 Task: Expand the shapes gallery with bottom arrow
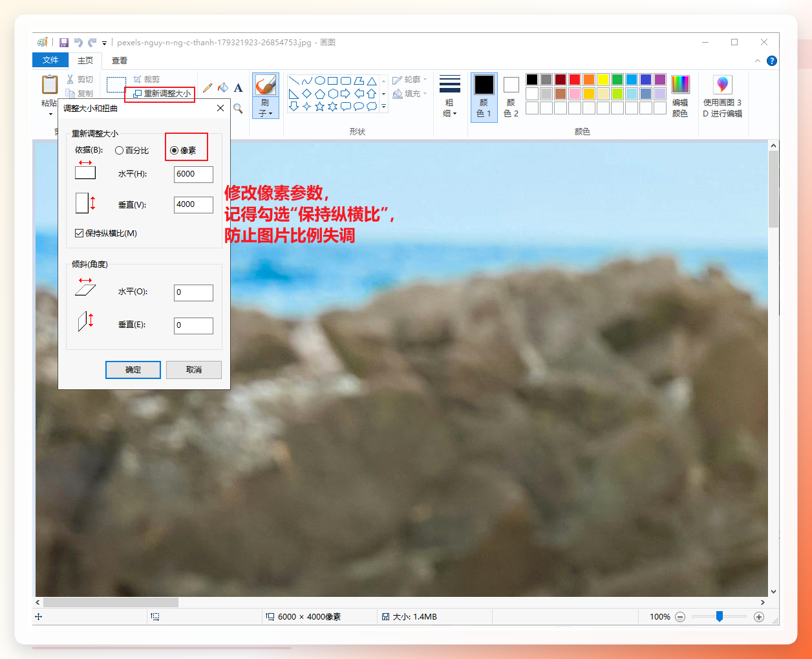click(x=383, y=107)
